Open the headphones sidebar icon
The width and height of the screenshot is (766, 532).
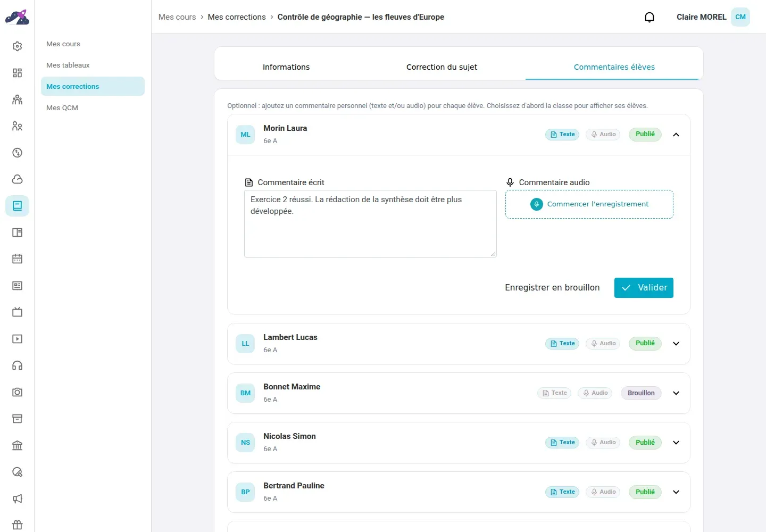(x=17, y=365)
